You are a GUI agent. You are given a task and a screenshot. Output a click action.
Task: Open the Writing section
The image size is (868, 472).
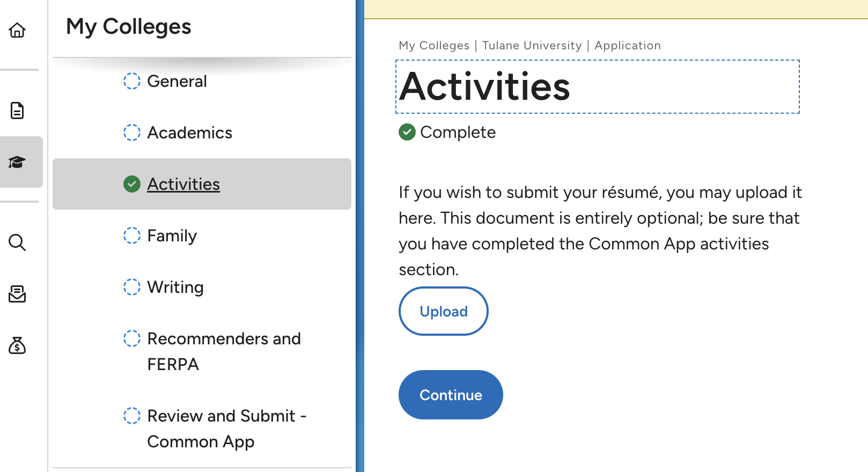pyautogui.click(x=175, y=287)
